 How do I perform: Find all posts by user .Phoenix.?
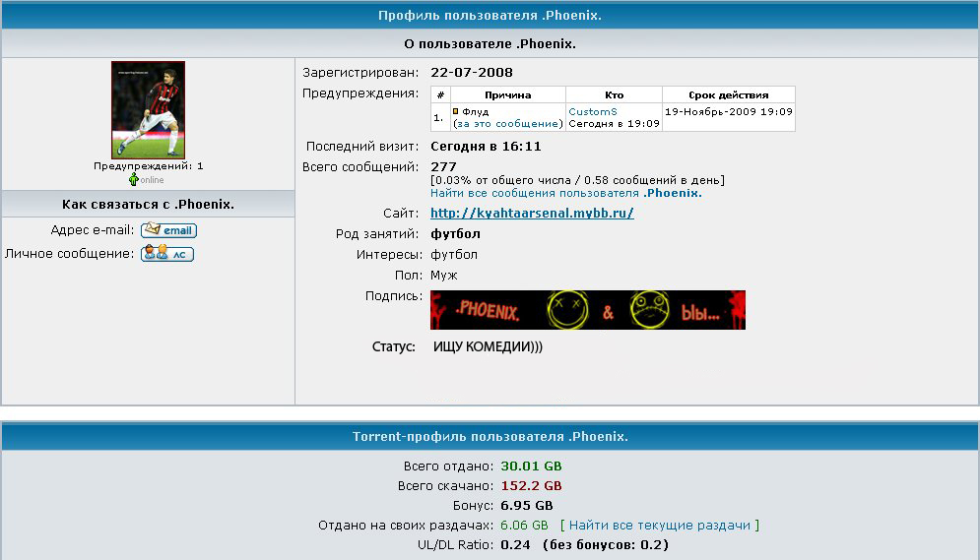(566, 193)
